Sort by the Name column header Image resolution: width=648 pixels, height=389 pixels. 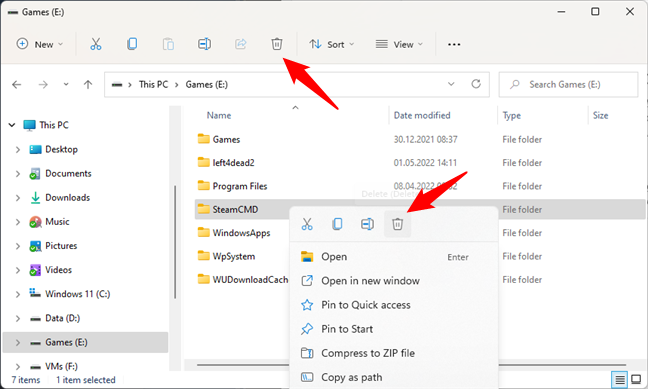tap(219, 115)
